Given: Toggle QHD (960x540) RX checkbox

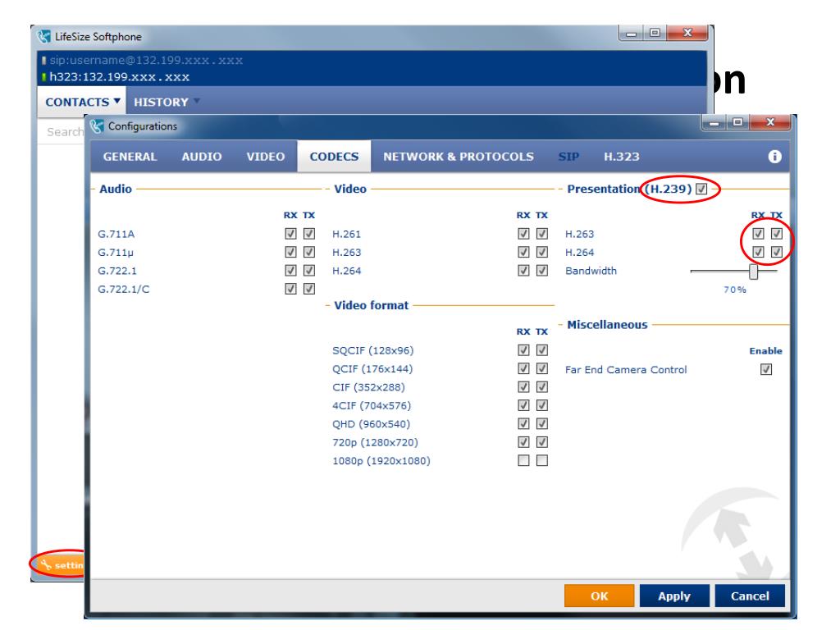Looking at the screenshot, I should 523,424.
